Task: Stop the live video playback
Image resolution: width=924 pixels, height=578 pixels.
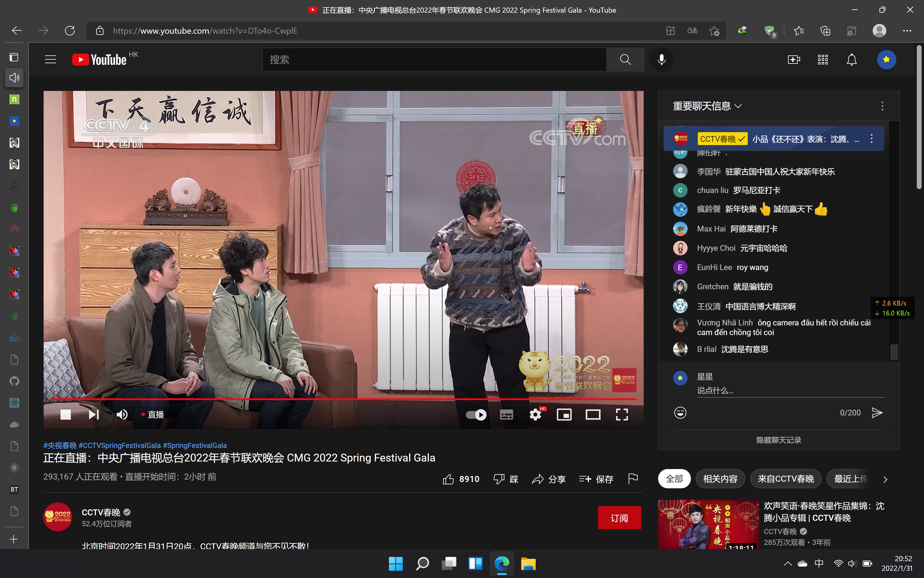Action: pyautogui.click(x=66, y=415)
